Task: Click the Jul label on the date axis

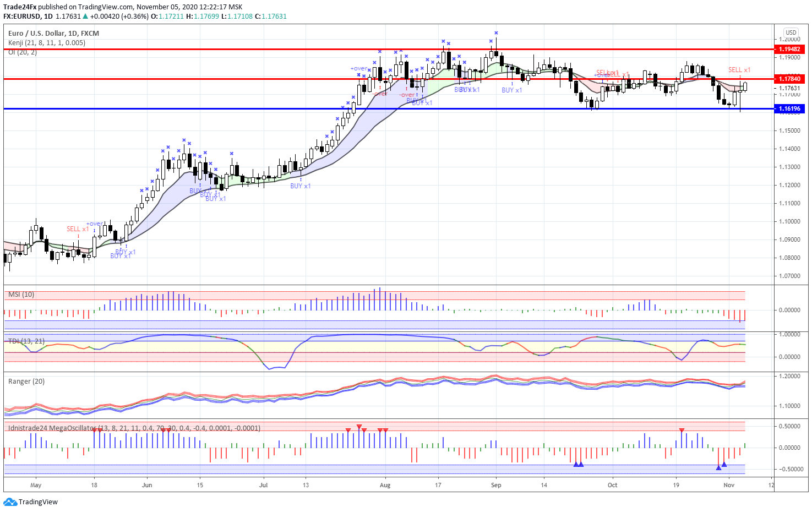Action: pos(263,485)
